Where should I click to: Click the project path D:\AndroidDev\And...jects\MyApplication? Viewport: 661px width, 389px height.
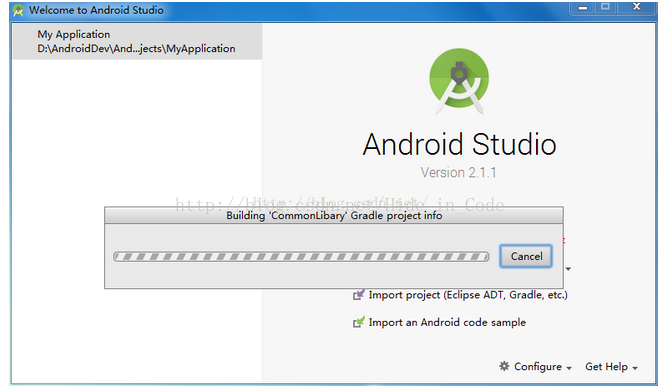[136, 49]
